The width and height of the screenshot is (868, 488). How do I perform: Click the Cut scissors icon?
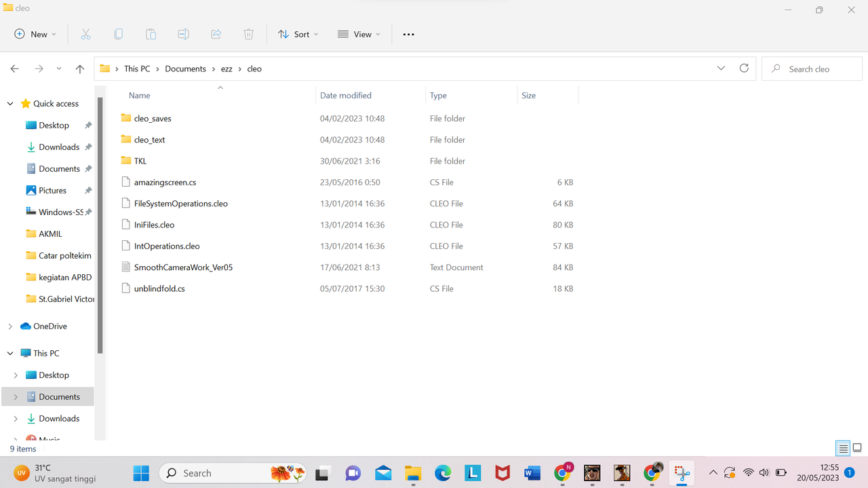tap(85, 34)
